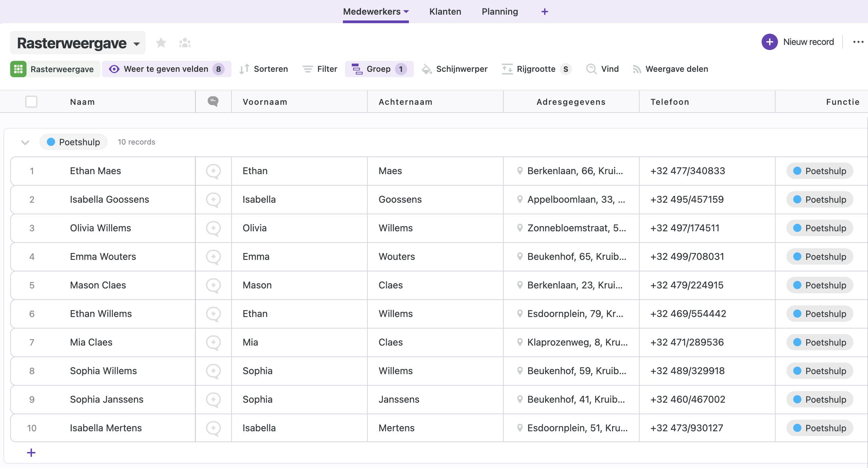Viewport: 868px width, 468px height.
Task: Switch to the Klanten tab
Action: pyautogui.click(x=445, y=11)
